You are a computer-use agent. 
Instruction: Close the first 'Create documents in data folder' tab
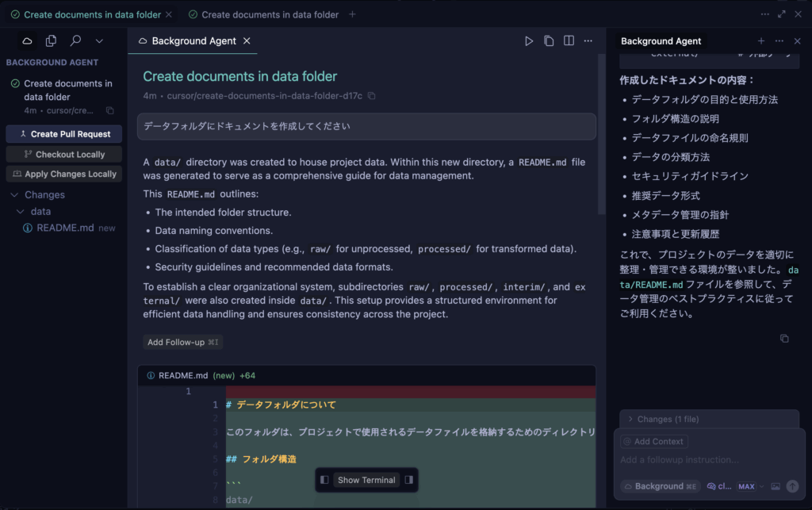[x=169, y=14]
